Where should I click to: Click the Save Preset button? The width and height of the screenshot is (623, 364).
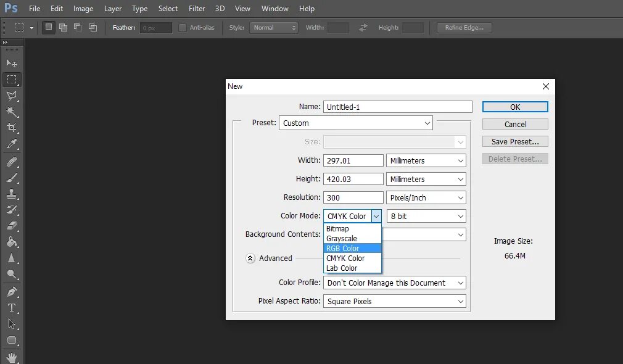point(515,141)
